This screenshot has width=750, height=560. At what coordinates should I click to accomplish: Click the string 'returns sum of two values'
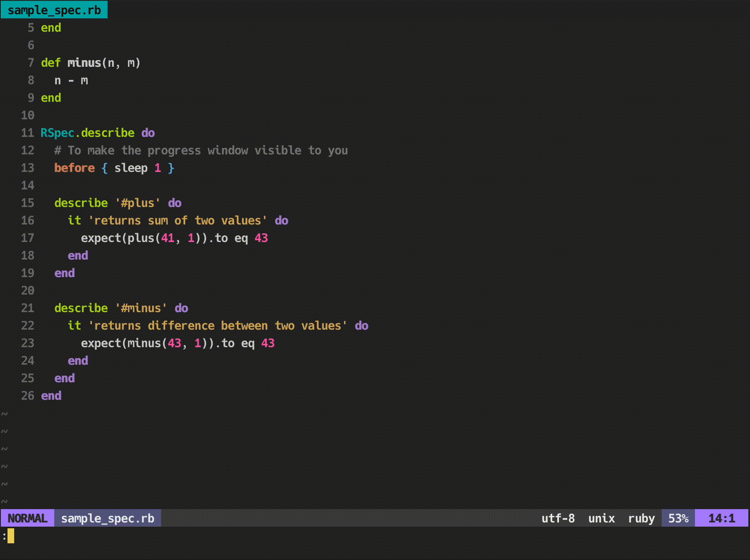coord(178,220)
